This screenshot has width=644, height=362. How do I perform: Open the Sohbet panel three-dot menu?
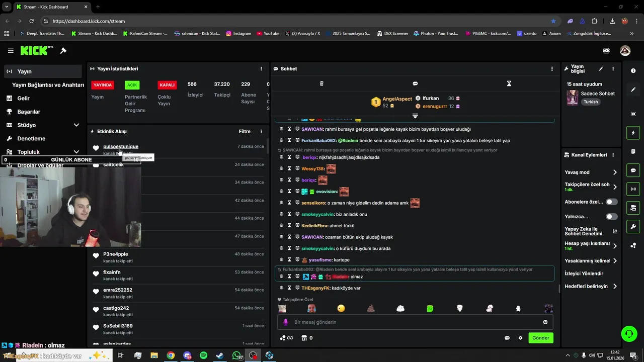point(552,69)
